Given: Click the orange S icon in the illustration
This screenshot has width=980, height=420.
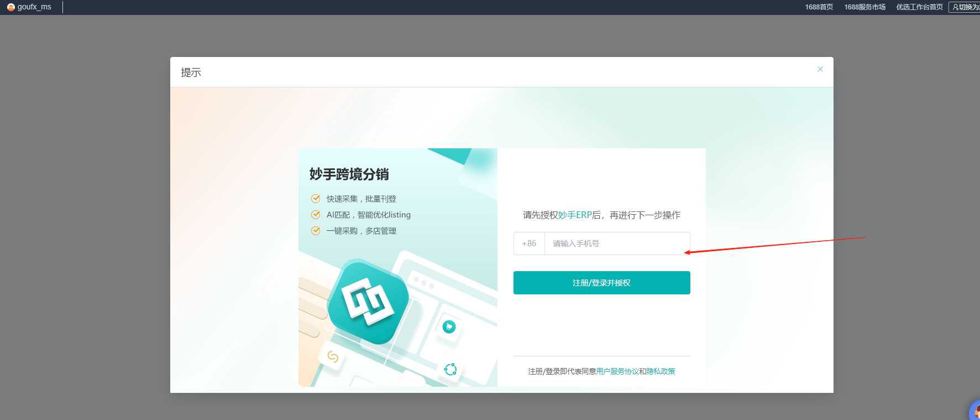Looking at the screenshot, I should click(333, 357).
